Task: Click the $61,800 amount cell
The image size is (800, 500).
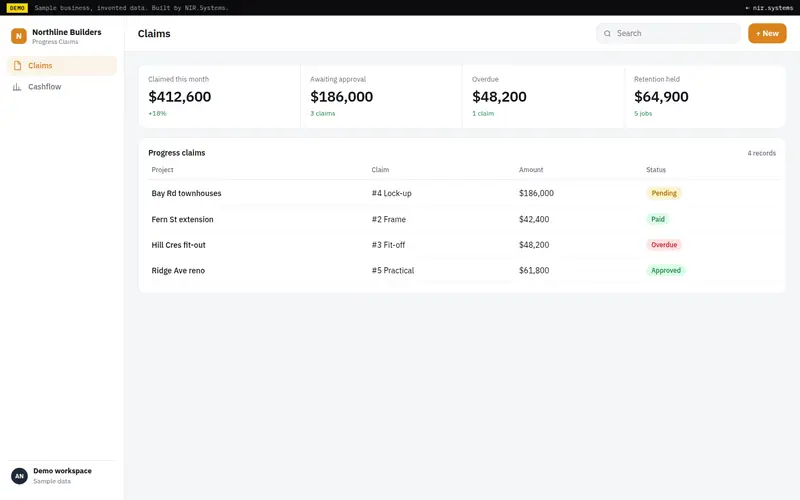Action: [x=534, y=270]
